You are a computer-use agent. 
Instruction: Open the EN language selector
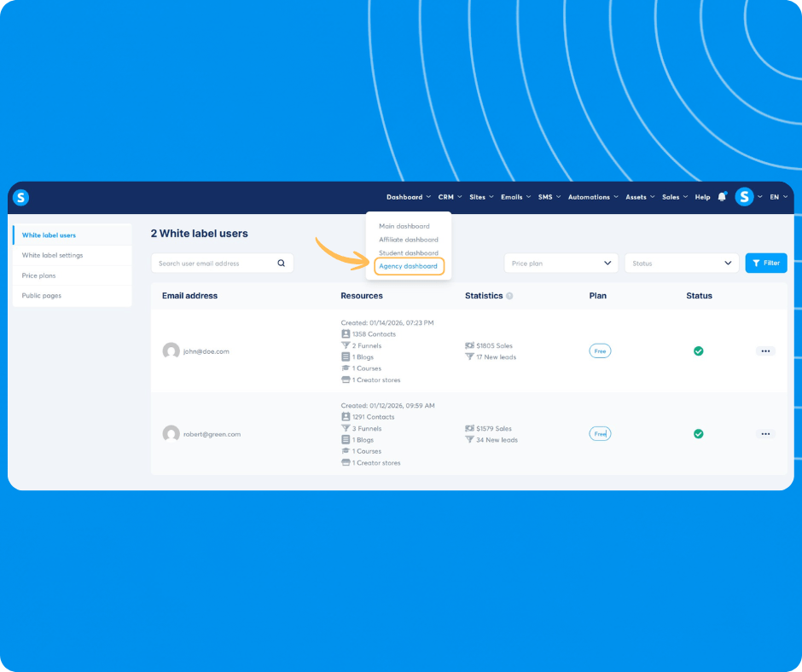click(x=778, y=197)
